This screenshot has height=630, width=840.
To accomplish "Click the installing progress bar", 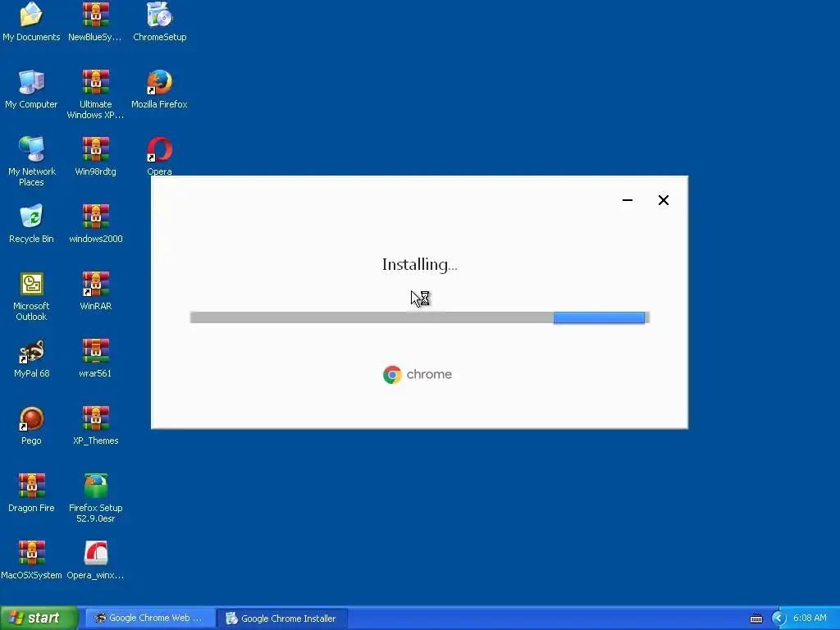I will click(x=420, y=317).
